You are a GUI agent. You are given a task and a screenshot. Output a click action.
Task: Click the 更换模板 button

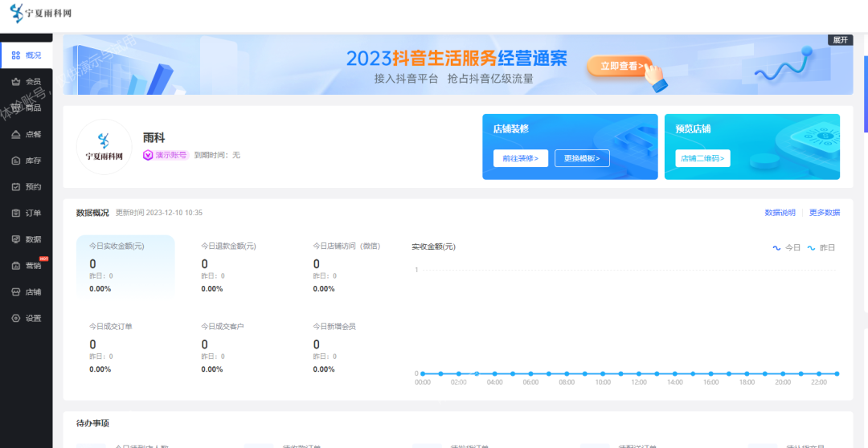(582, 158)
